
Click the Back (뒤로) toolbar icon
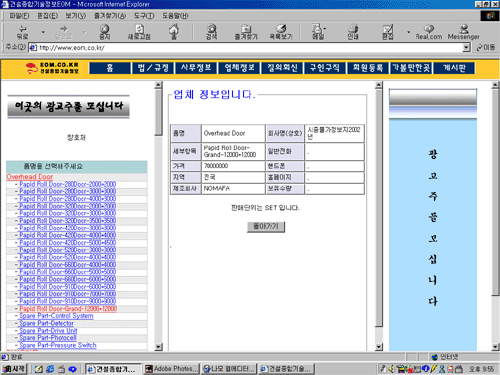tap(23, 32)
